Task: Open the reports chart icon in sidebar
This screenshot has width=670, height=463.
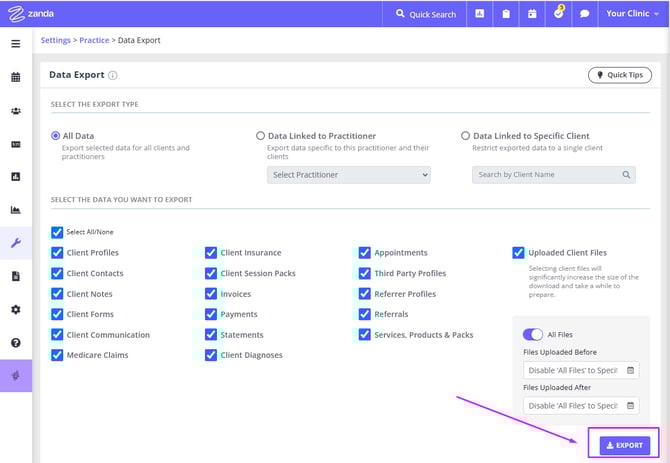Action: pyautogui.click(x=15, y=210)
